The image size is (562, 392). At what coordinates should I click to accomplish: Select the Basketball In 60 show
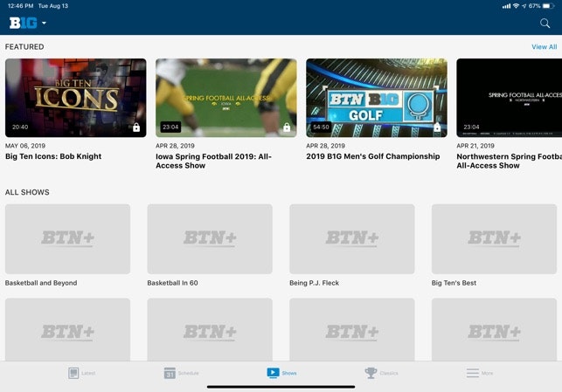210,239
